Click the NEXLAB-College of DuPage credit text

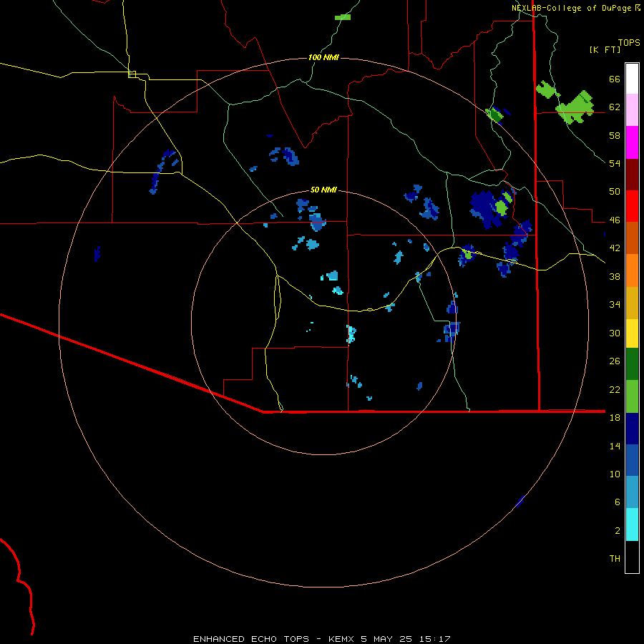(572, 8)
